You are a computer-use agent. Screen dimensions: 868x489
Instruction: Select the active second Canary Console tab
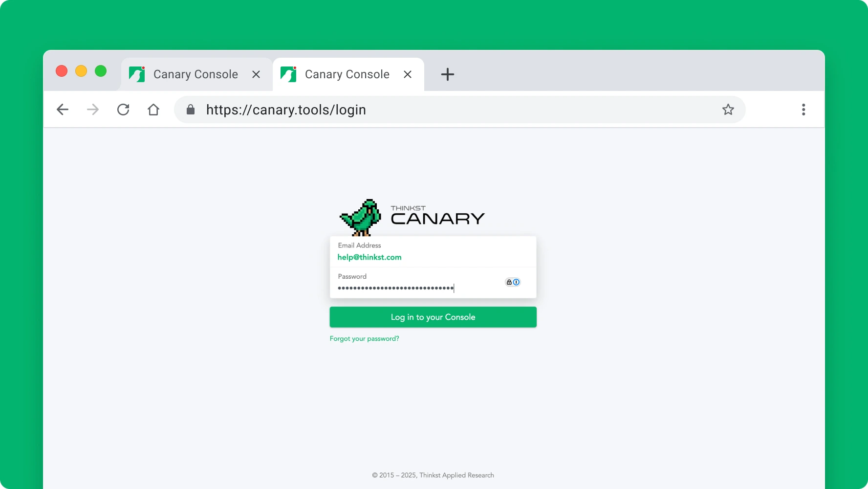coord(348,74)
